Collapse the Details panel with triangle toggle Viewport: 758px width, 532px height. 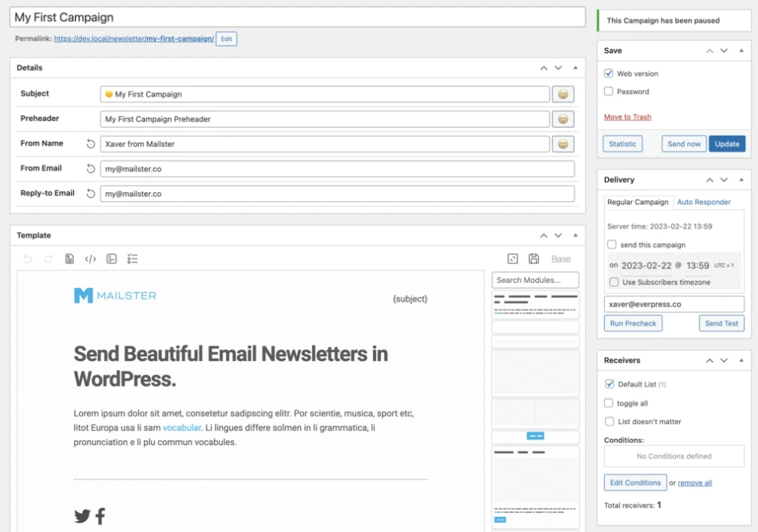point(576,68)
